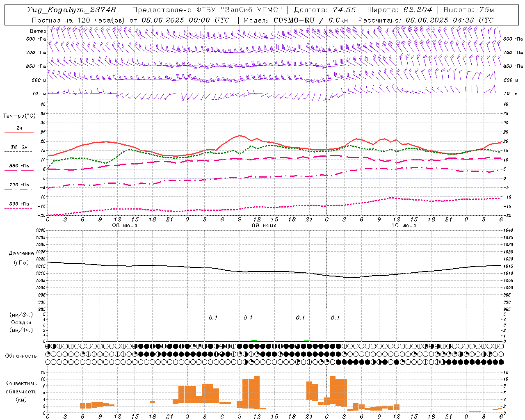
Task: Click the Долгота: 74.55 header field
Action: (x=325, y=10)
